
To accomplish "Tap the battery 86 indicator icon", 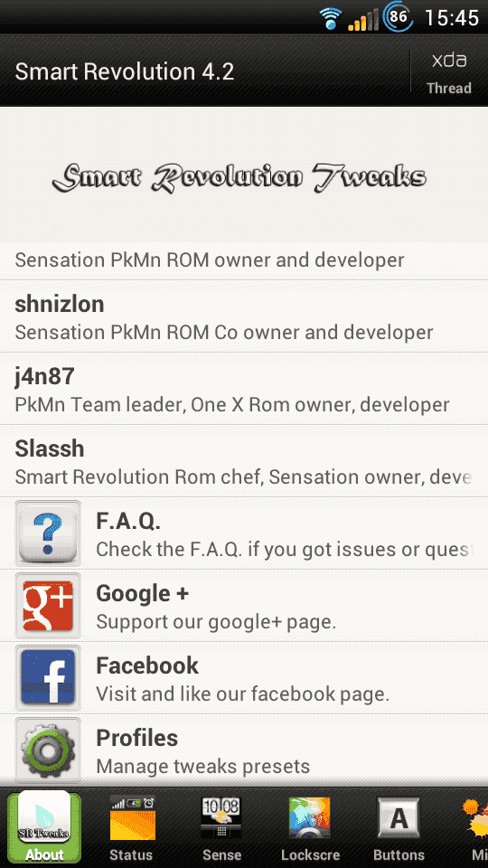I will click(398, 16).
